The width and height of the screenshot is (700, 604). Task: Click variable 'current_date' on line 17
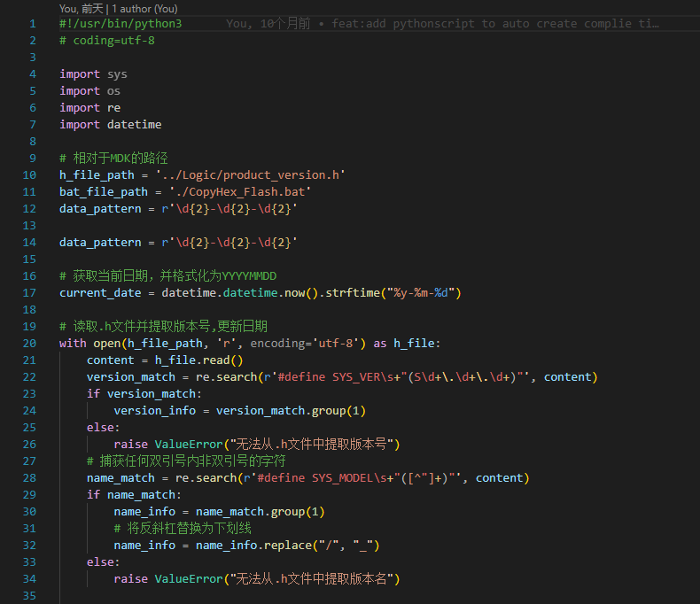click(x=100, y=292)
